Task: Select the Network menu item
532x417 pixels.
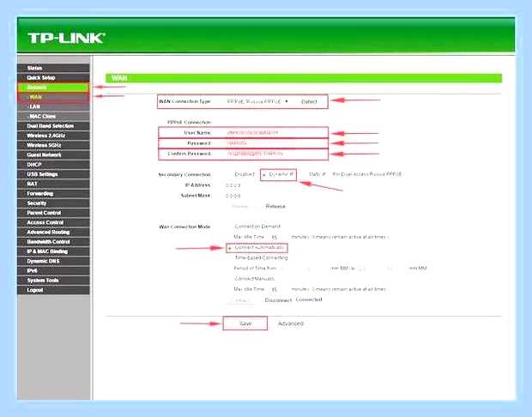Action: (53, 88)
